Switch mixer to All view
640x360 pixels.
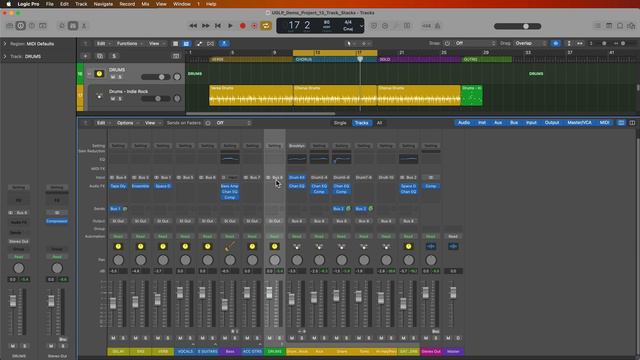[379, 123]
